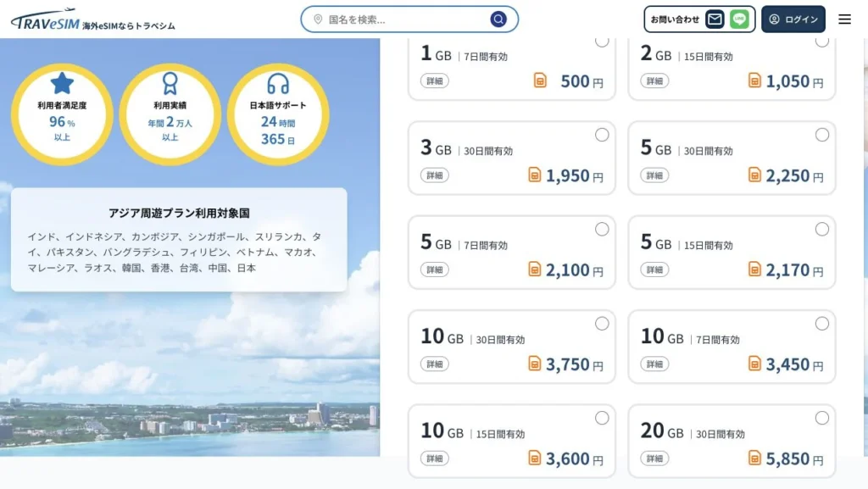Open 詳細 for the 5GB 2,100円 plan

click(435, 270)
